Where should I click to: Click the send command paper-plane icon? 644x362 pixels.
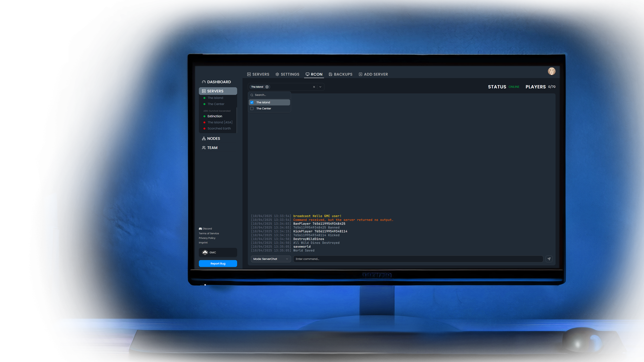[549, 259]
